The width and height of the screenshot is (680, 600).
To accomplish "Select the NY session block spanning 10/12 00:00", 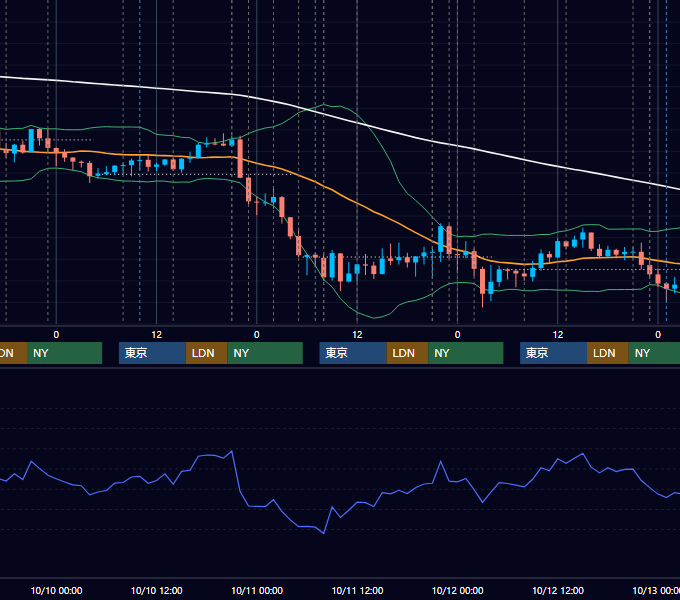I will tap(466, 353).
